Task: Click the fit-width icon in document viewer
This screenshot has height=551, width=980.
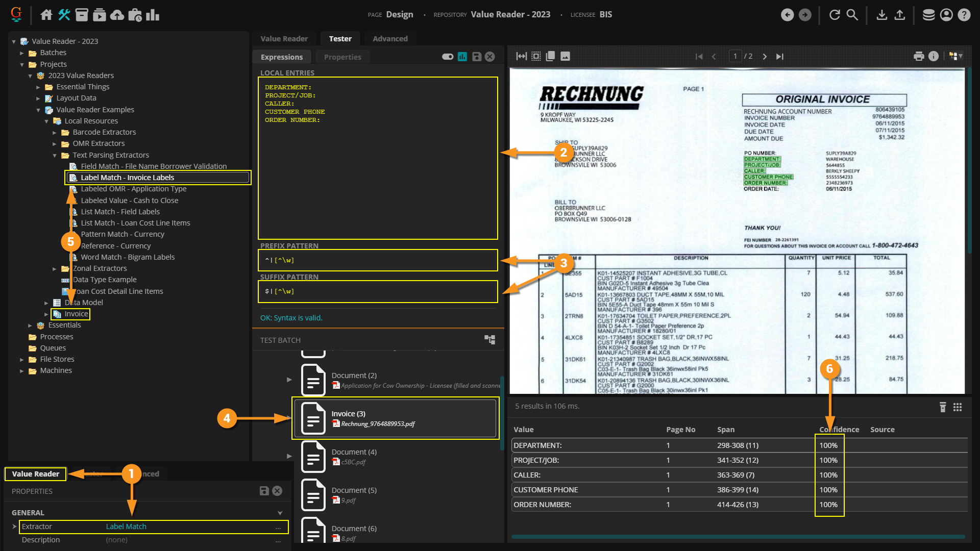Action: 521,56
